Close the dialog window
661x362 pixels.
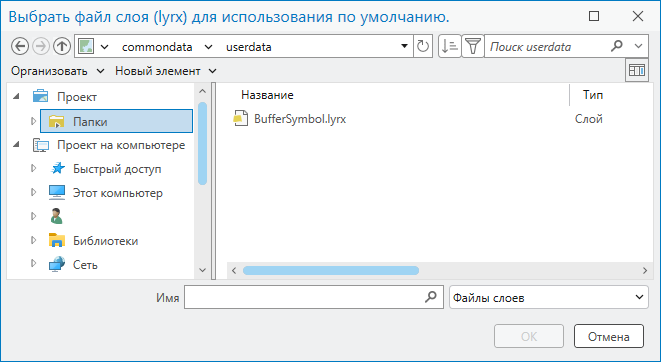click(638, 16)
